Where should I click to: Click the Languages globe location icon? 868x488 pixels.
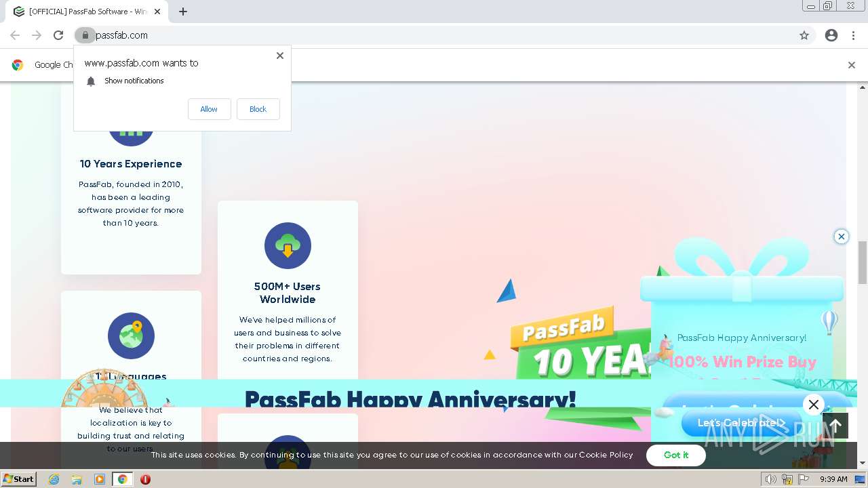(x=131, y=335)
